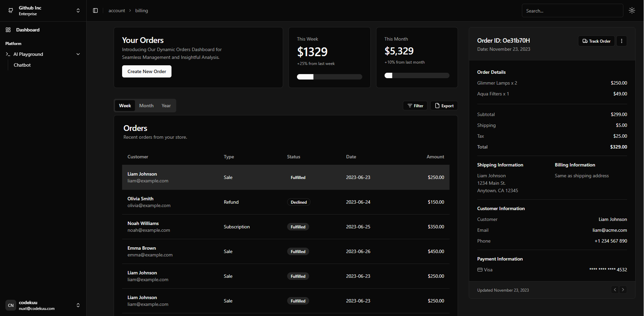Open the order more-options vertical dots
Screen dimensions: 644x316
click(622, 41)
